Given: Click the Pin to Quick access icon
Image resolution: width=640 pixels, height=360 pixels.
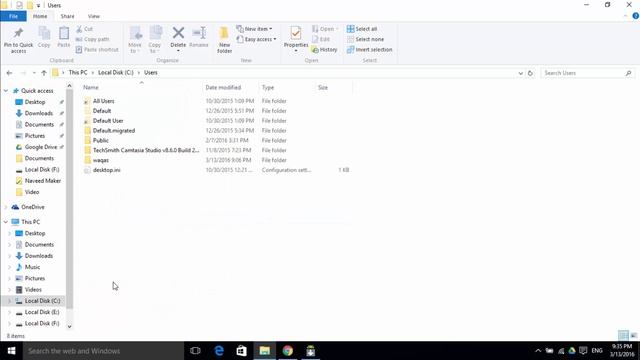Looking at the screenshot, I should (18, 34).
